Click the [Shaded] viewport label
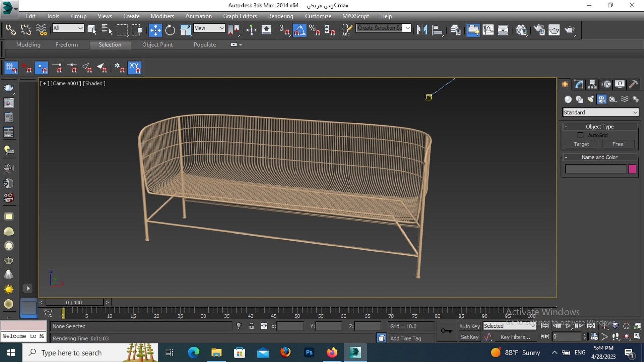The height and width of the screenshot is (362, 644). (94, 83)
